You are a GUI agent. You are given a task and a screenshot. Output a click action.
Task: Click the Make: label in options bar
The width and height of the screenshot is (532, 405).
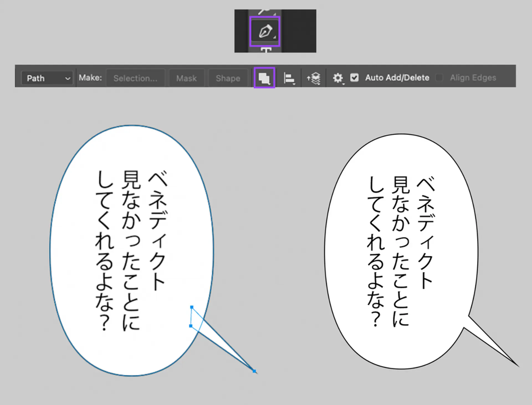(x=90, y=78)
